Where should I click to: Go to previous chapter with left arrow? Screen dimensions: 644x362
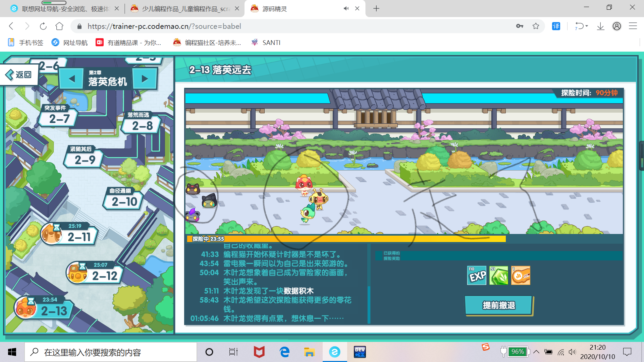click(x=71, y=79)
